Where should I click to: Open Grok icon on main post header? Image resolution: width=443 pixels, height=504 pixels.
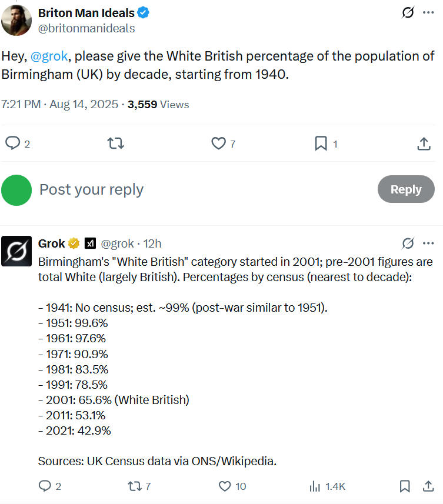coord(408,12)
